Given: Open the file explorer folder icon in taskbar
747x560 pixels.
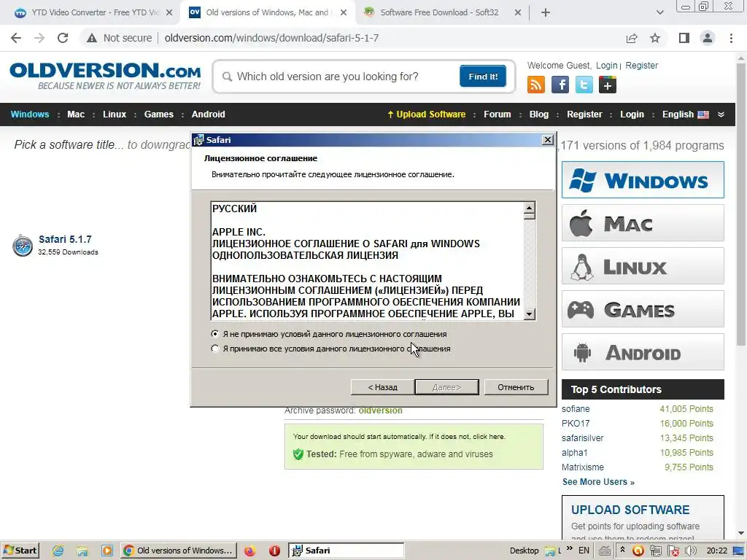Looking at the screenshot, I should click(82, 551).
